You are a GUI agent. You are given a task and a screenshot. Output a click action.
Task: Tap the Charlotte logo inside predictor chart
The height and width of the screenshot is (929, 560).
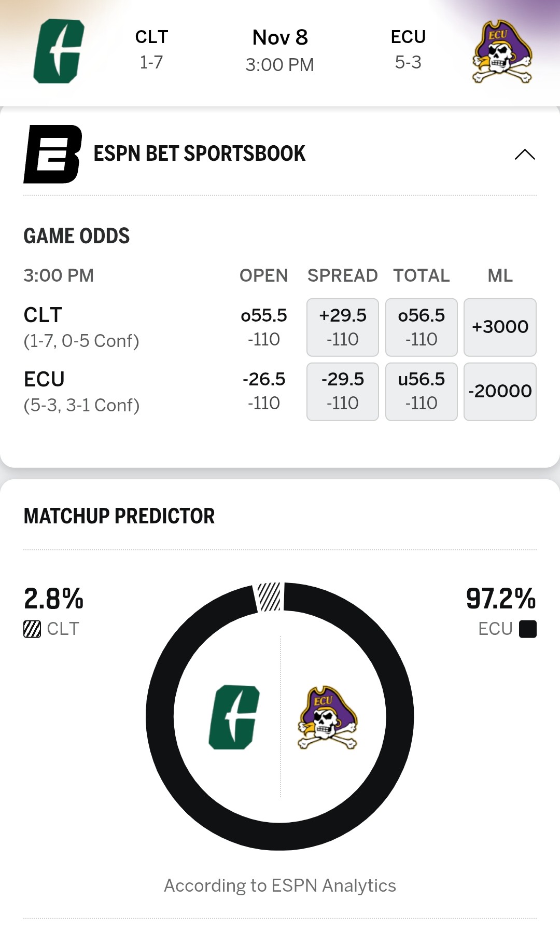pyautogui.click(x=234, y=717)
